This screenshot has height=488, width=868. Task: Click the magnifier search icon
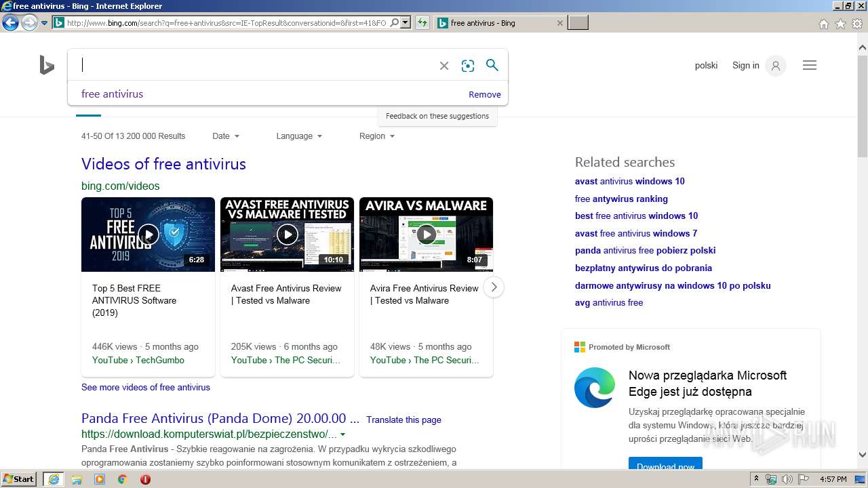(x=492, y=65)
